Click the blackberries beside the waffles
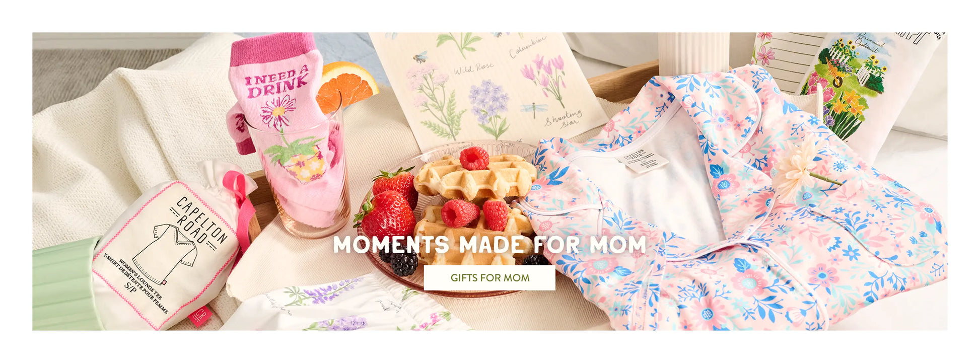The image size is (980, 363). pyautogui.click(x=400, y=262)
